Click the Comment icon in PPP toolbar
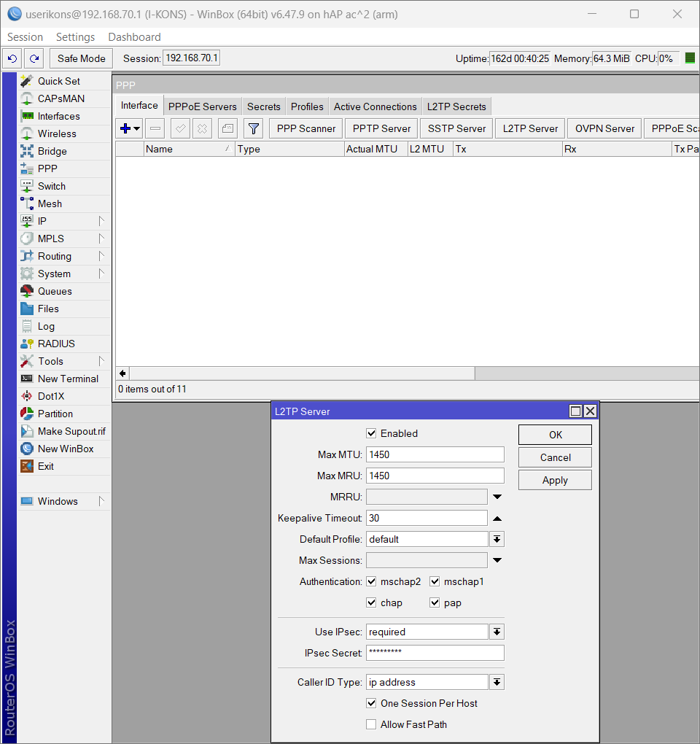Image resolution: width=700 pixels, height=744 pixels. (227, 128)
